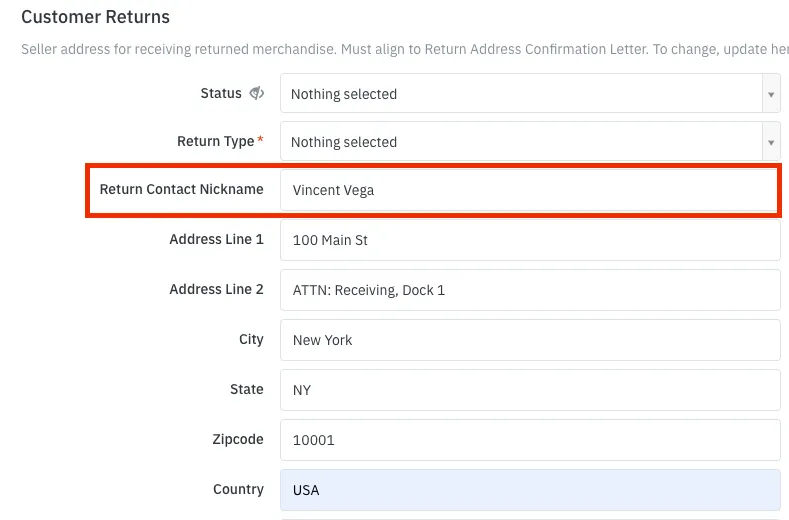Click the Zipcode field showing 10001
789x520 pixels.
(530, 439)
